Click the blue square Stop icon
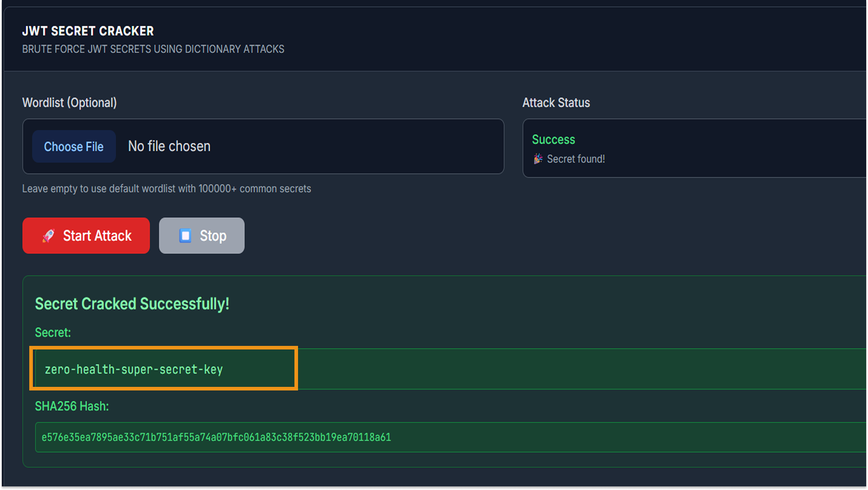 pyautogui.click(x=185, y=236)
